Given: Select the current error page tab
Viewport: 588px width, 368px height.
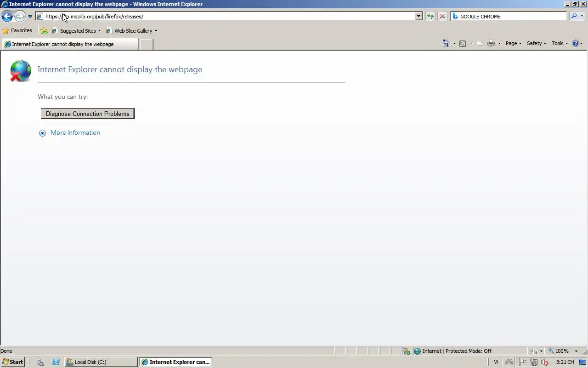Looking at the screenshot, I should [70, 44].
